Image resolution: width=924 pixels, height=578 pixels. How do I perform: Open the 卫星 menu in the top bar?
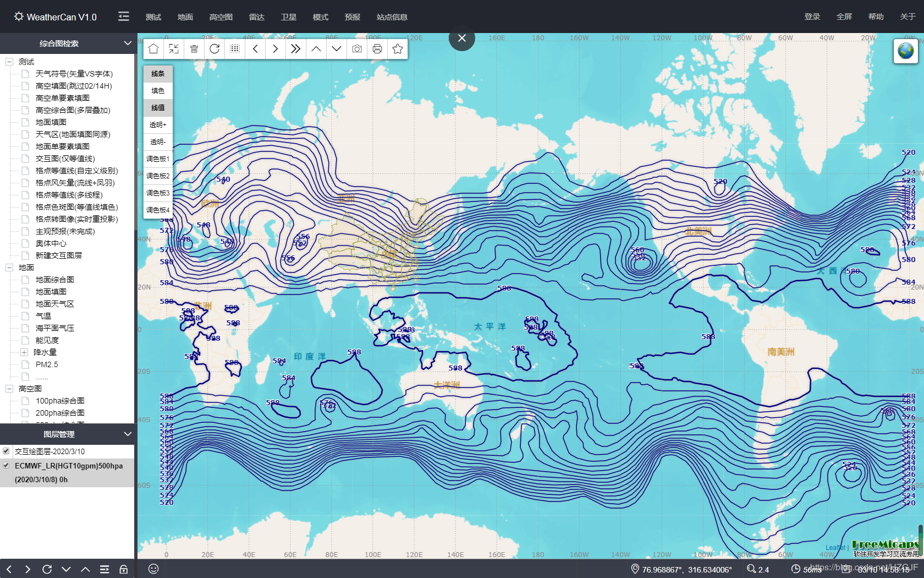[288, 17]
